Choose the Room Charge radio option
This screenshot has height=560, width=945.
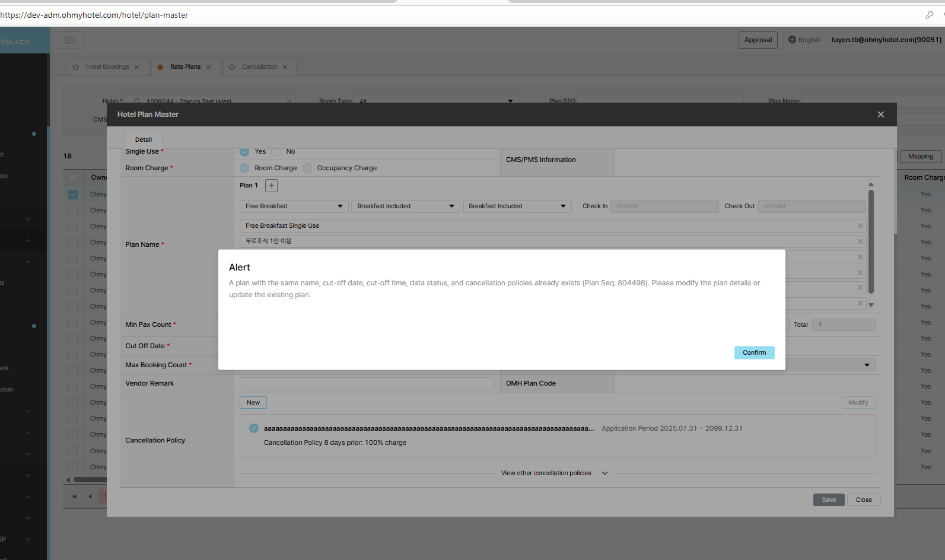(x=244, y=168)
